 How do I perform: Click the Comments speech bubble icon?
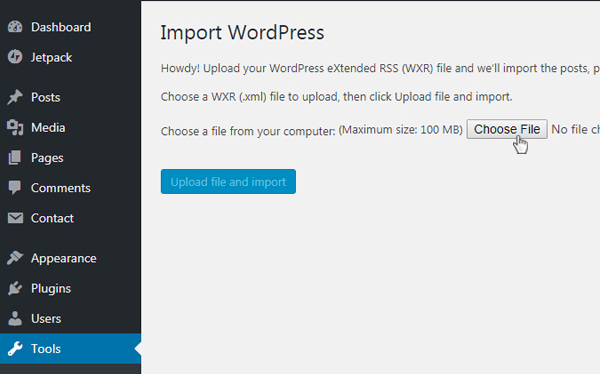[x=15, y=188]
